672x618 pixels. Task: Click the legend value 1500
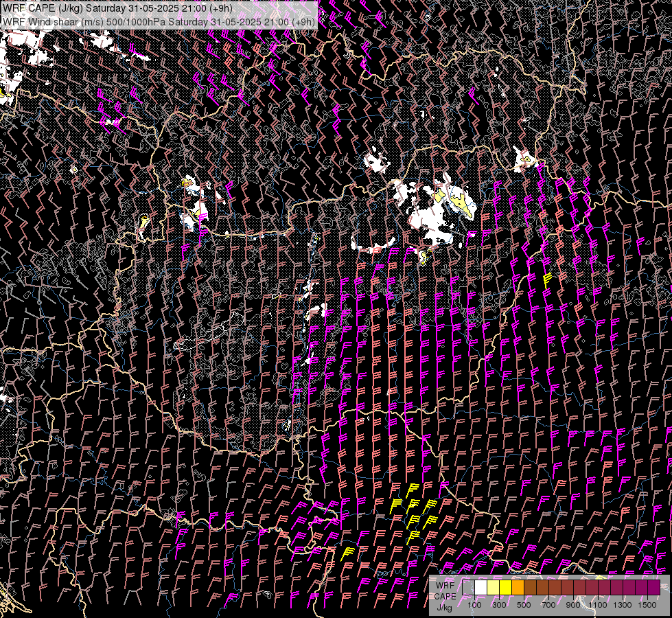647,605
